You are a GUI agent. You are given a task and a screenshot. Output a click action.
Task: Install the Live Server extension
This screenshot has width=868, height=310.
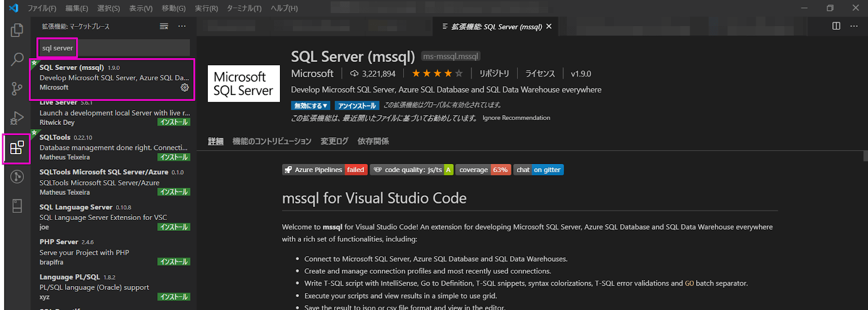click(x=174, y=122)
